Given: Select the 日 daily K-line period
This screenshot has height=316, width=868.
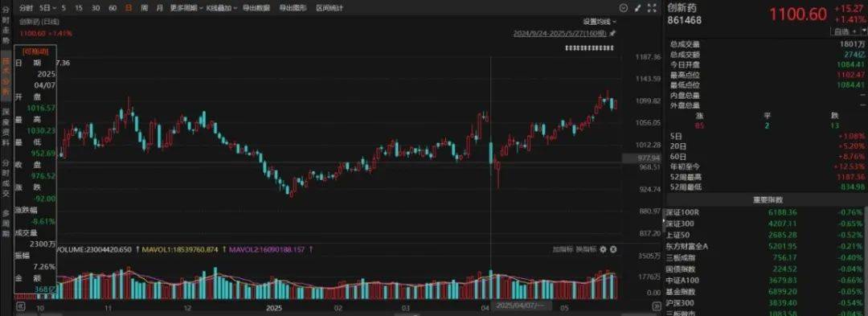Looking at the screenshot, I should 129,8.
